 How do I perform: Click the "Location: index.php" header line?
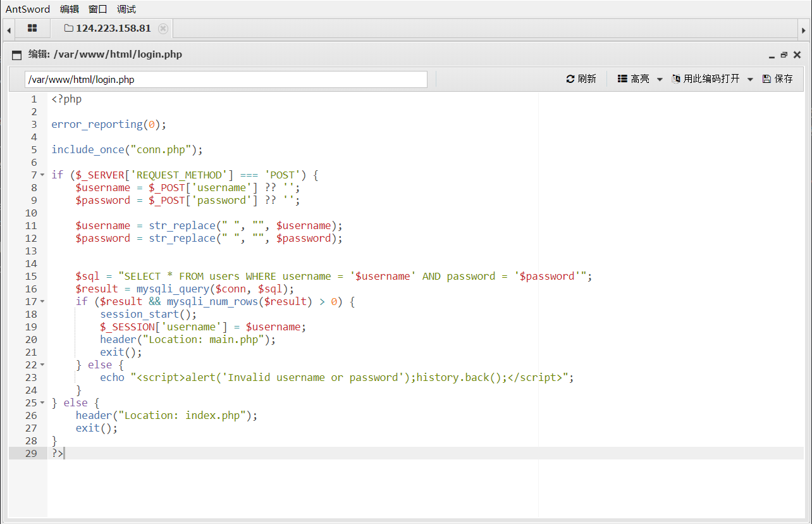(x=167, y=415)
